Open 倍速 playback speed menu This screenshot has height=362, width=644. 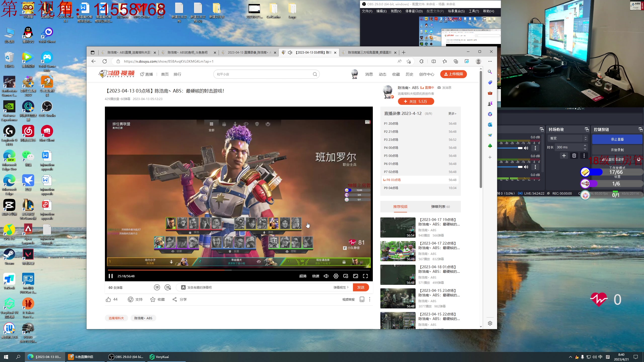click(315, 276)
